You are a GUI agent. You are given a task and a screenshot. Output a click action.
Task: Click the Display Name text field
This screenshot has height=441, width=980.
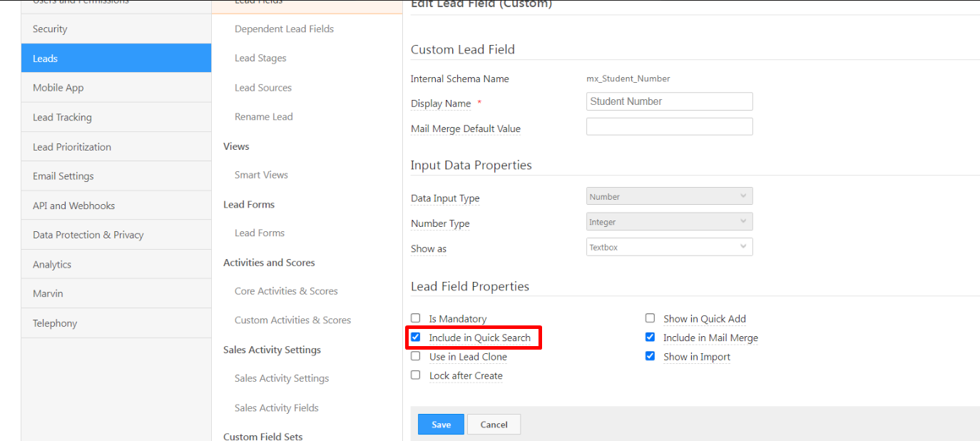[669, 101]
